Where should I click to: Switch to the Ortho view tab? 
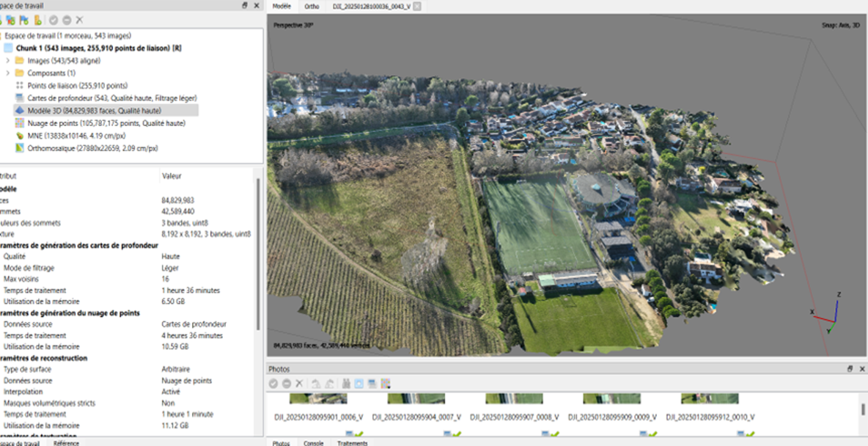coord(312,6)
